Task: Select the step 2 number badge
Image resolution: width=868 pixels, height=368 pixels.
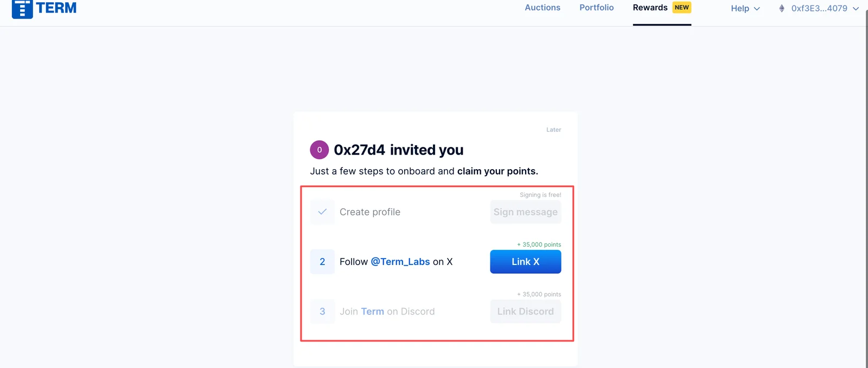Action: (x=322, y=262)
